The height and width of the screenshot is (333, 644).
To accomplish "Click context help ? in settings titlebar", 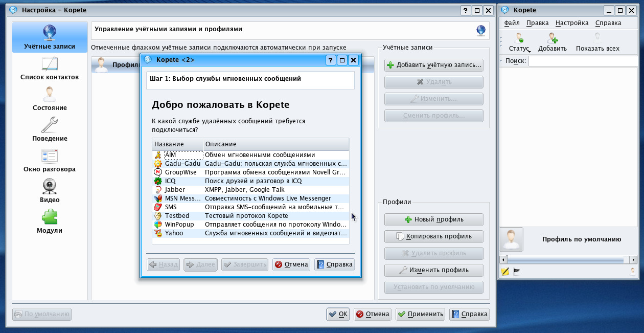I will pyautogui.click(x=466, y=10).
